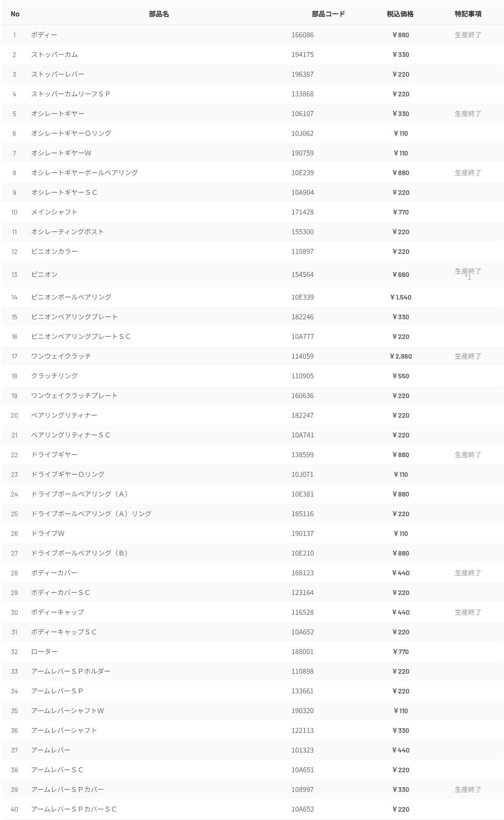This screenshot has height=820, width=504.
Task: Click the オシレートギヤーＷ part name
Action: (61, 153)
